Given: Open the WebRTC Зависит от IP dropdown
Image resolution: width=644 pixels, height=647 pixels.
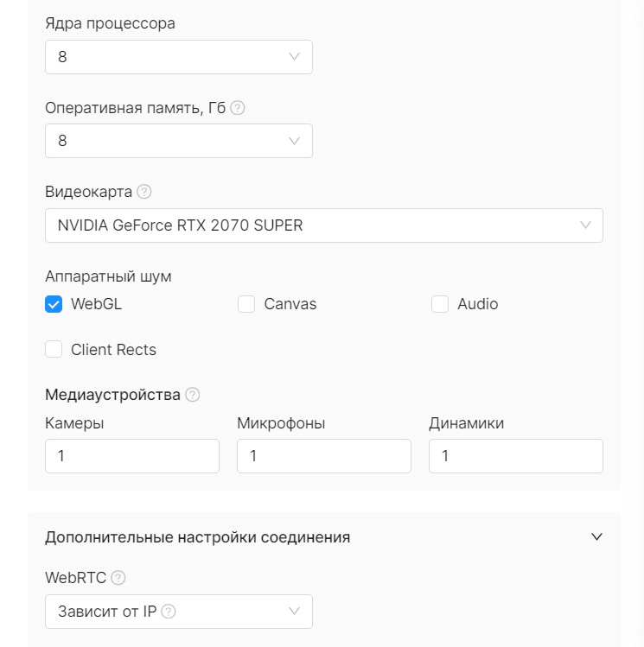Looking at the screenshot, I should coord(179,612).
